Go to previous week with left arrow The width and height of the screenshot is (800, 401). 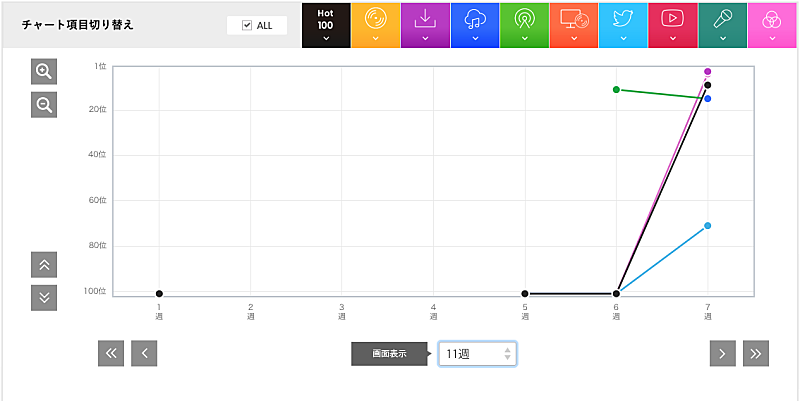[144, 353]
